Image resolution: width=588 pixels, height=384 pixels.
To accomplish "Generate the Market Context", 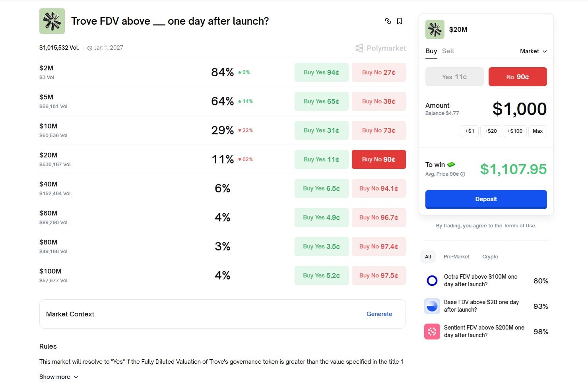I will coord(379,314).
